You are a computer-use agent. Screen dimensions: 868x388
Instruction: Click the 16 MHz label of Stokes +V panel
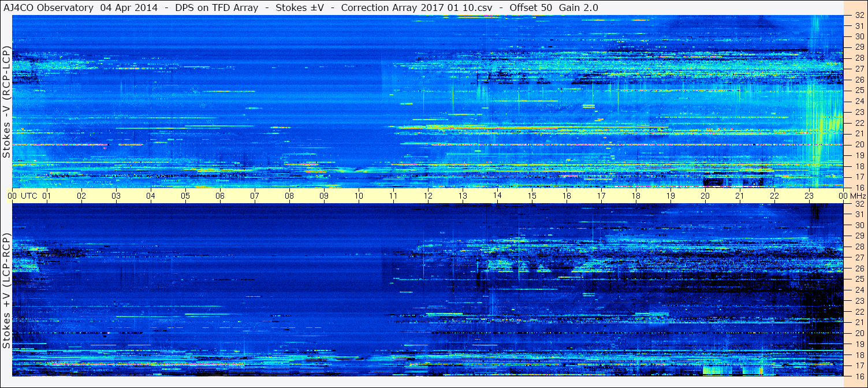[x=859, y=376]
